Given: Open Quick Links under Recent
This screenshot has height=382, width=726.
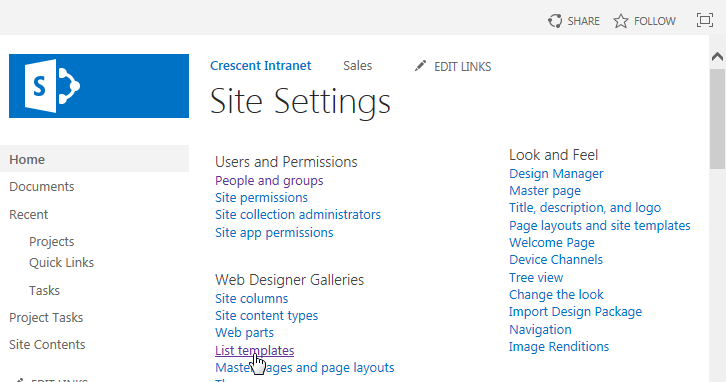Looking at the screenshot, I should pos(62,263).
